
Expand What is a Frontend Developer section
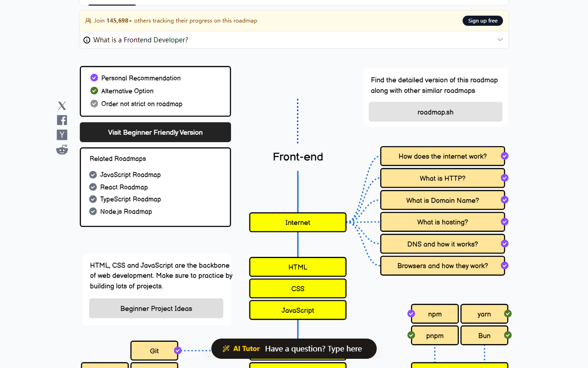[294, 40]
